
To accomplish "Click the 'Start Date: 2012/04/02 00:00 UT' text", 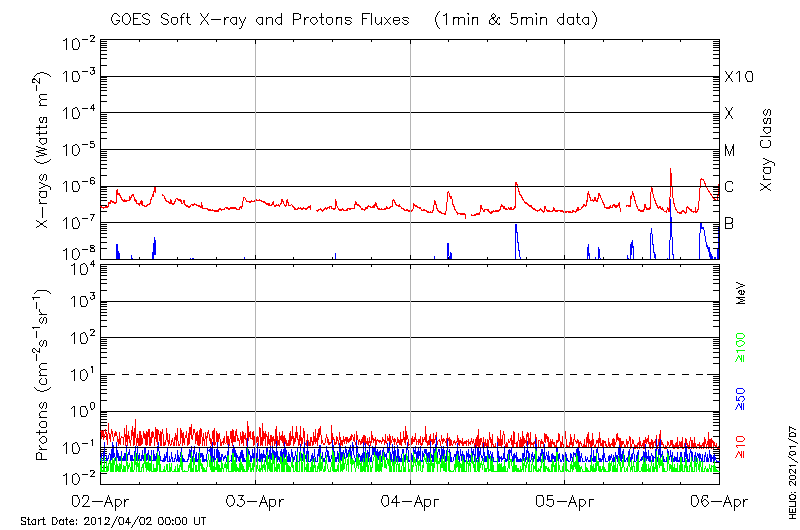I will coord(114,521).
